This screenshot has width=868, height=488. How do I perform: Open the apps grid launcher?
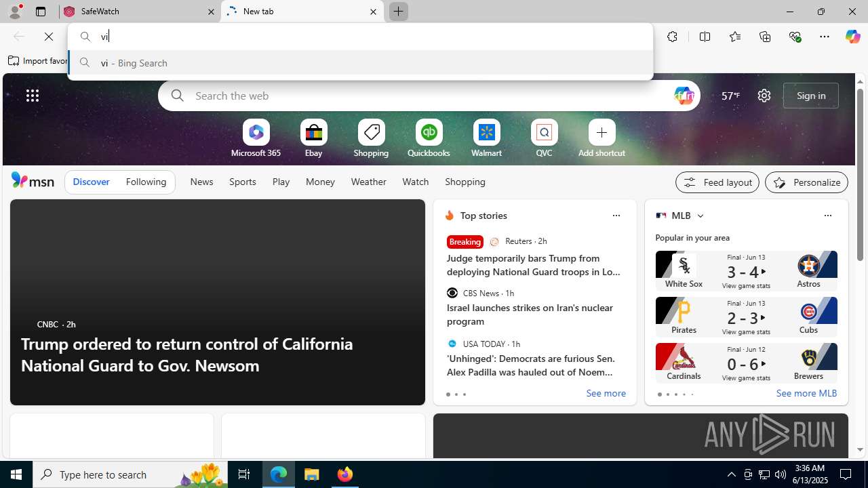33,96
